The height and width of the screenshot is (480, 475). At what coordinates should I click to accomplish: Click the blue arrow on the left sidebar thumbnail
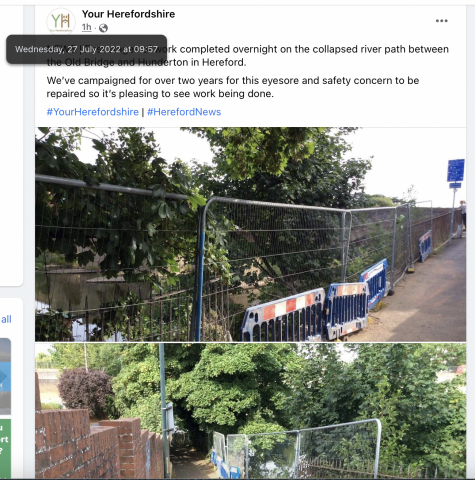pos(3,377)
